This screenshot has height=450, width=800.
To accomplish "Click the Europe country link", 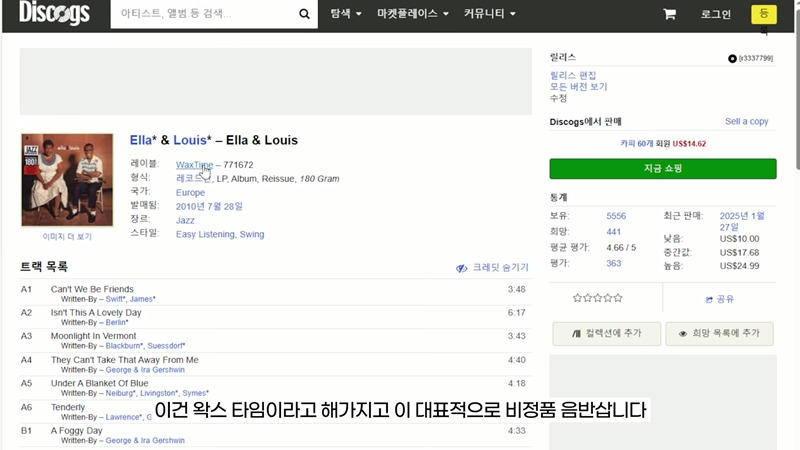I will pos(190,193).
